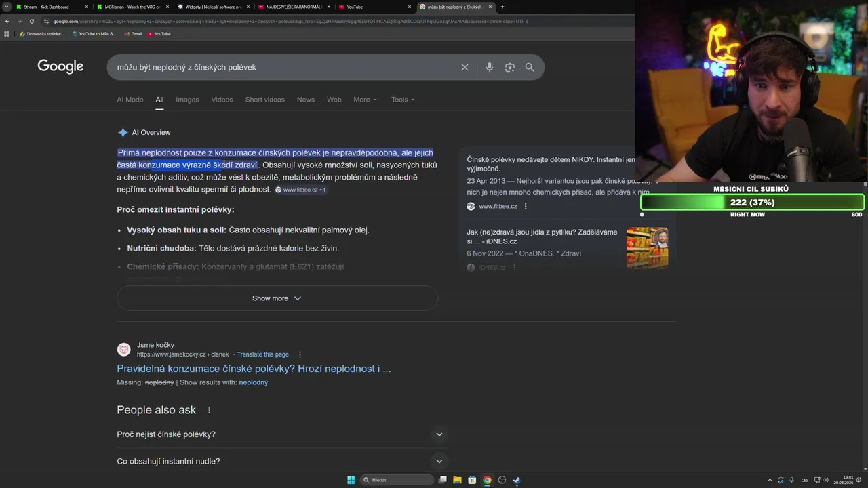Open the Gmail bookmark
This screenshot has width=868, height=488.
[133, 33]
